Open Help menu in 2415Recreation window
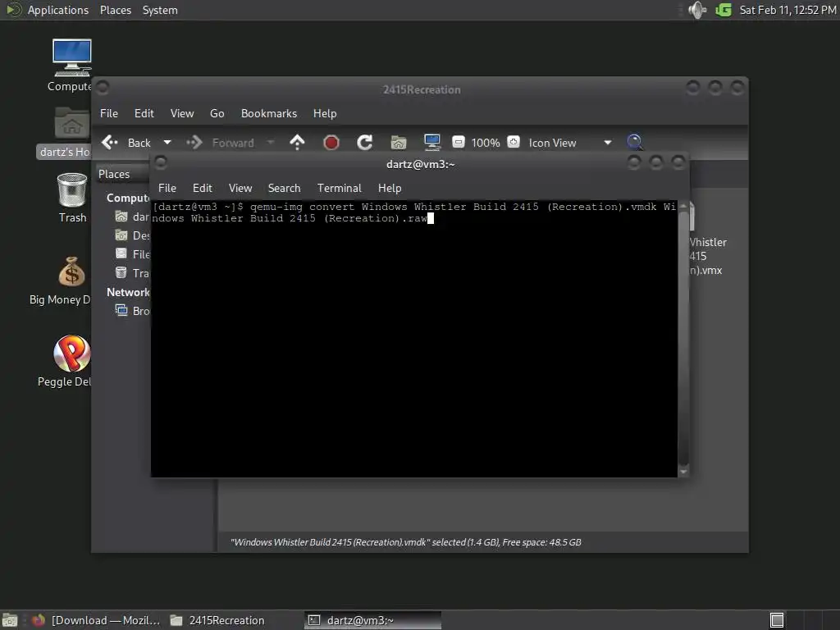Screen dimensions: 840x630 coord(325,113)
